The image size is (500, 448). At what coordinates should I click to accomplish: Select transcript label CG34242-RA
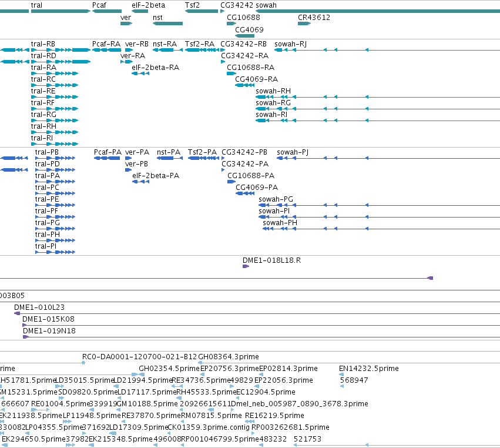244,56
